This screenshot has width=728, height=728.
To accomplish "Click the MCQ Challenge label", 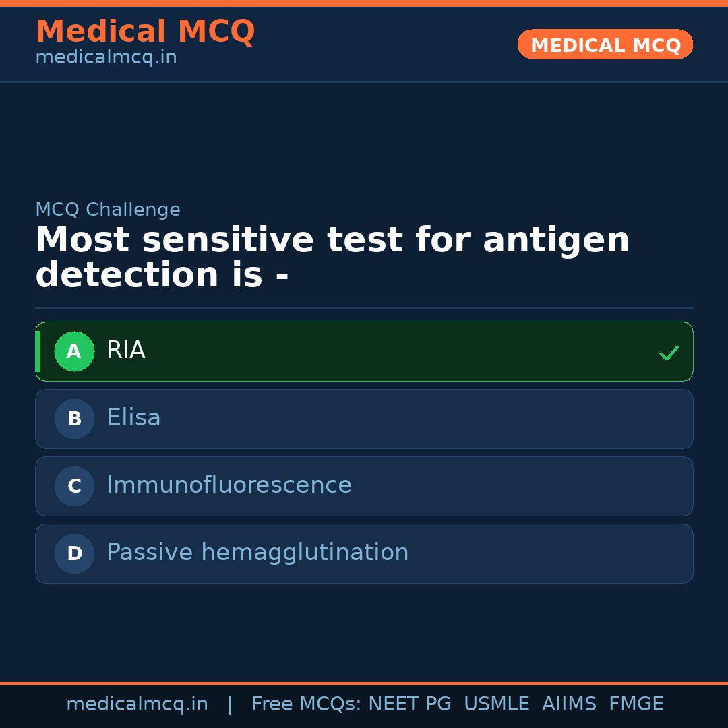I will point(108,210).
